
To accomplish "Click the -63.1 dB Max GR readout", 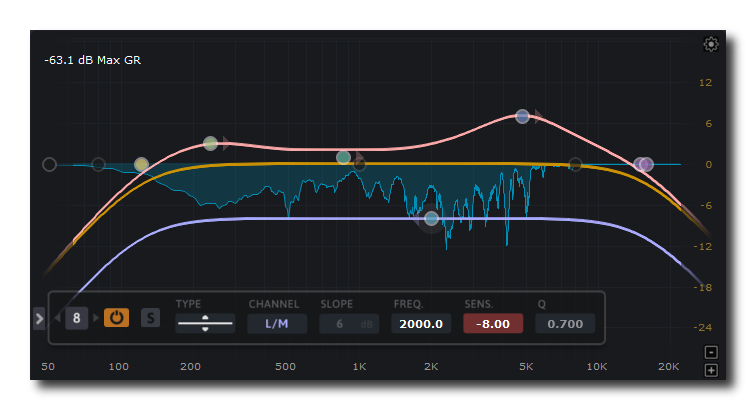I will coord(93,60).
